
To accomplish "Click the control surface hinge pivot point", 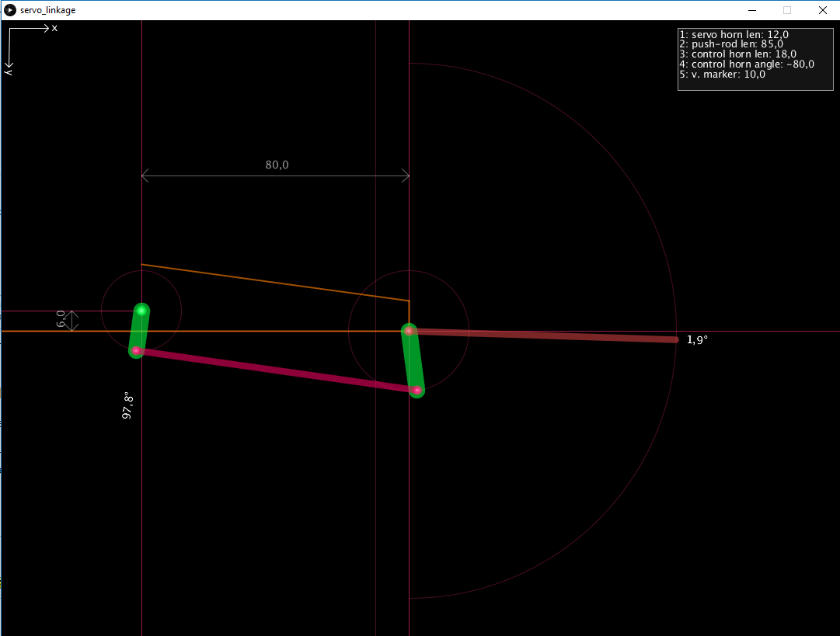I will point(409,332).
